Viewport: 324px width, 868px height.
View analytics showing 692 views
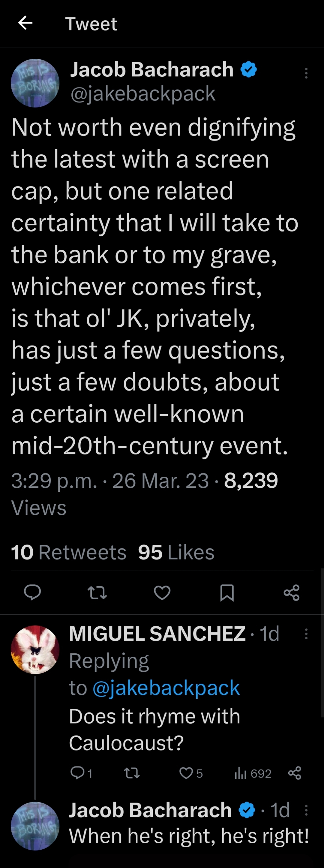253,773
